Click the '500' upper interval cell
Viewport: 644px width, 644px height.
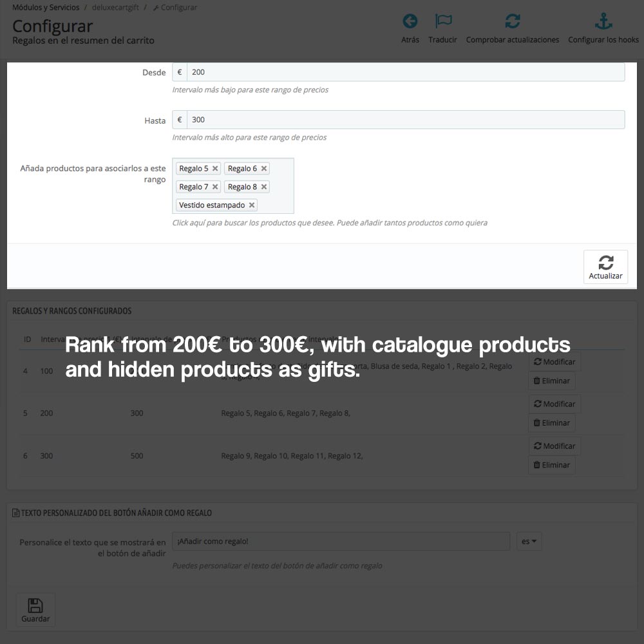coord(137,456)
